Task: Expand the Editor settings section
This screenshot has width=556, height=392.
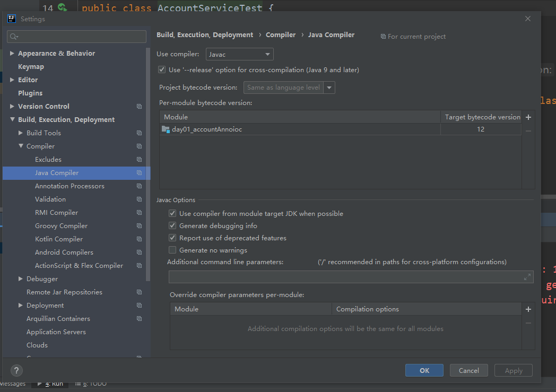Action: (x=12, y=80)
